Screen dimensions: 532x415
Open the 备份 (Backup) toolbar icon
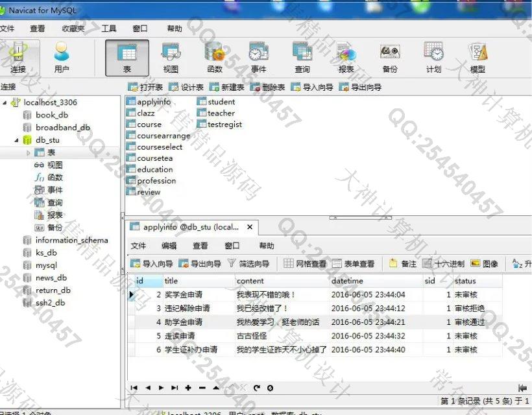[x=390, y=58]
